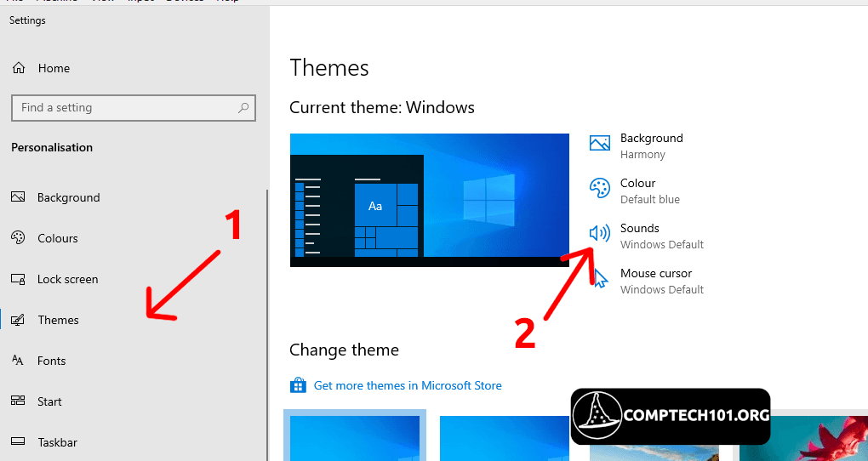This screenshot has height=461, width=868.
Task: Click the sidebar vertical scrollbar
Action: (x=267, y=326)
